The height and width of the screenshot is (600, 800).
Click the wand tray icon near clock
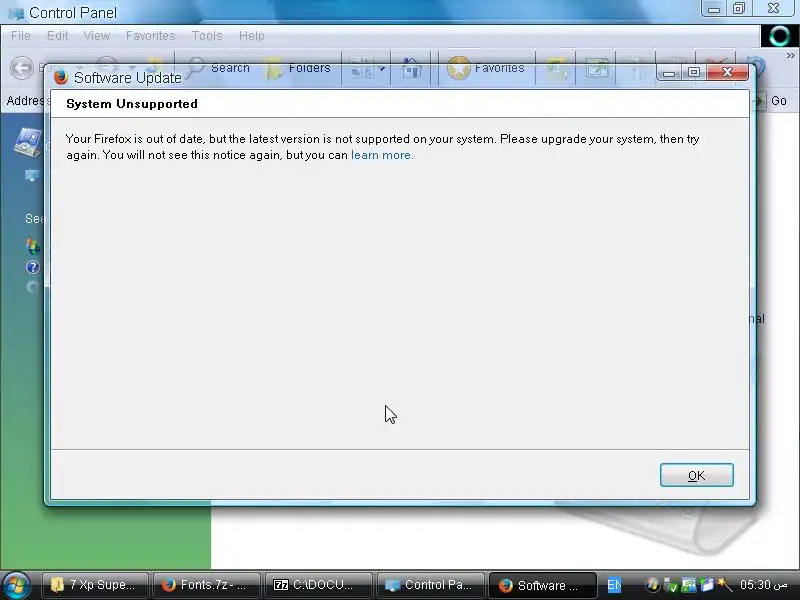[x=724, y=585]
